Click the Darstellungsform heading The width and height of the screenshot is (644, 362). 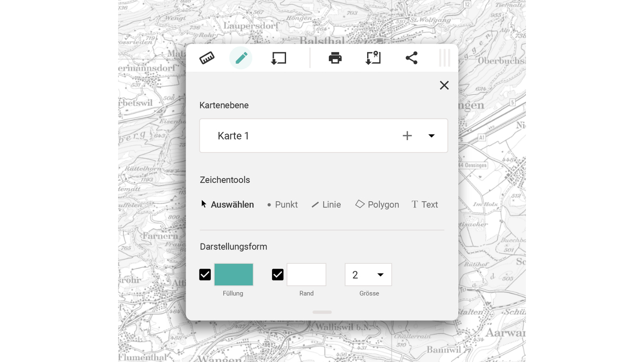[x=233, y=247]
